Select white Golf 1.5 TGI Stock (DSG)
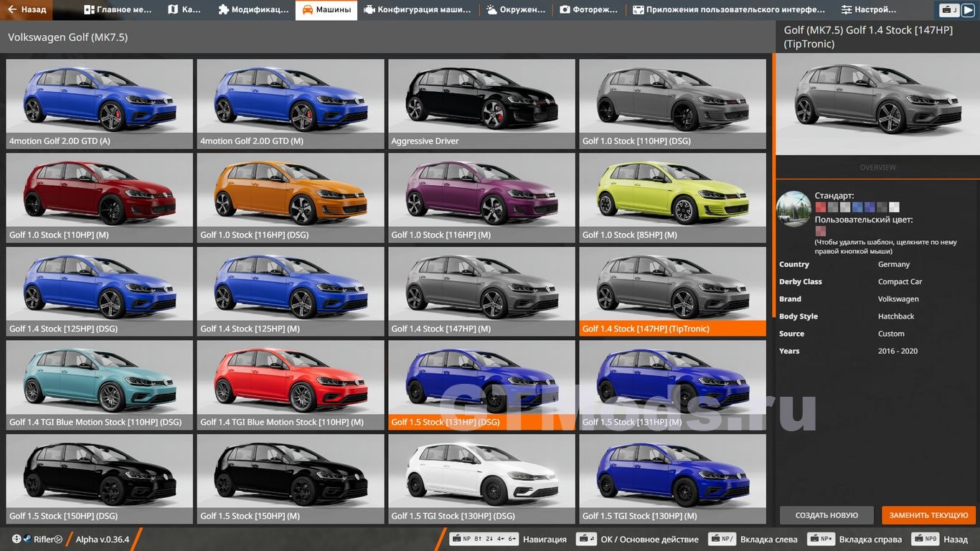 click(481, 479)
